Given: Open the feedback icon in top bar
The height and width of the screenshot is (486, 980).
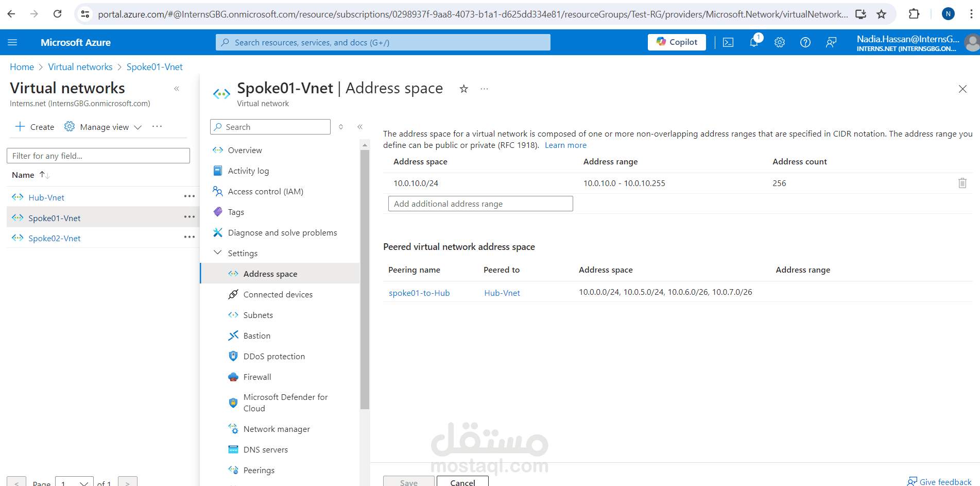Looking at the screenshot, I should coord(831,42).
